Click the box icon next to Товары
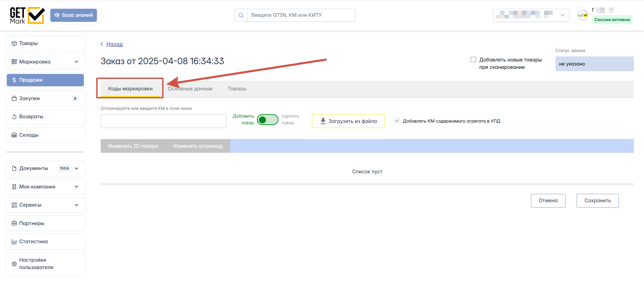644x304 pixels. click(x=14, y=43)
